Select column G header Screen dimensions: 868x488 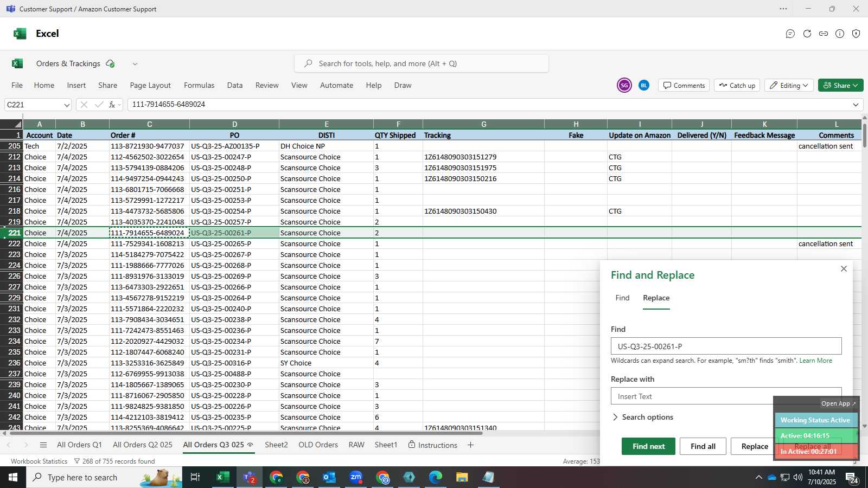(483, 124)
